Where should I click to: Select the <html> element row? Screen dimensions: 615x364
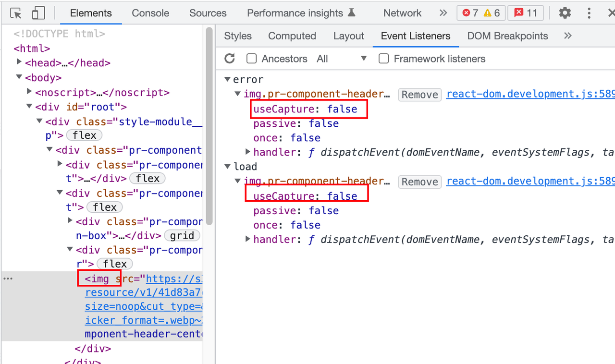click(x=32, y=48)
